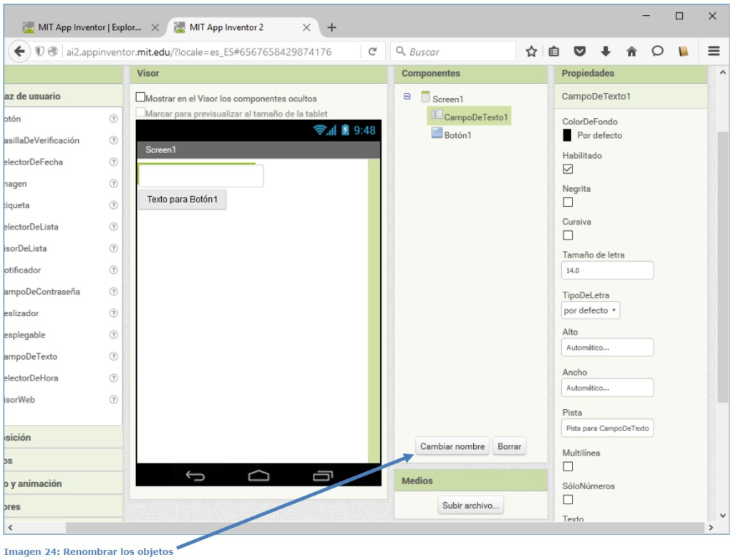733x560 pixels.
Task: Click help icon next to CampoDeContraseña
Action: (x=113, y=292)
